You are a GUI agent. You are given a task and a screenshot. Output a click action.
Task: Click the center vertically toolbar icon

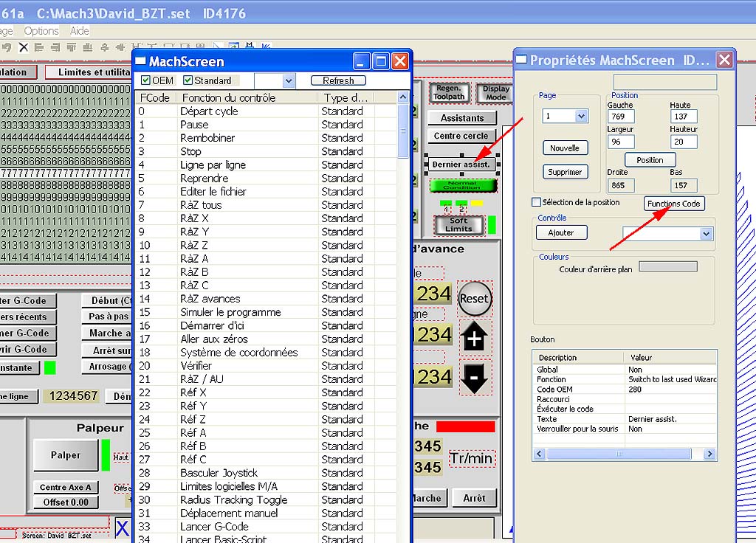point(119,47)
